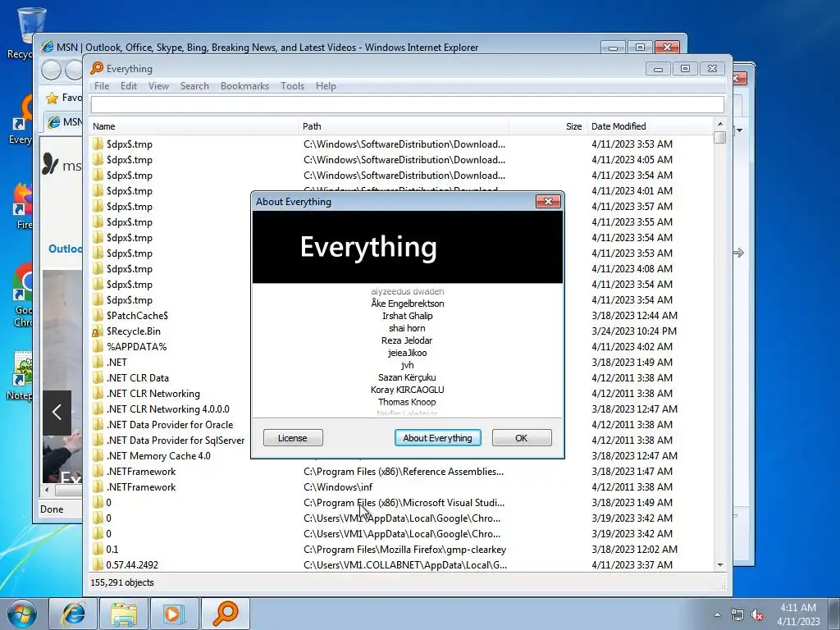The height and width of the screenshot is (630, 840).
Task: Open the Notepad++ desktop shortcut
Action: (21, 375)
